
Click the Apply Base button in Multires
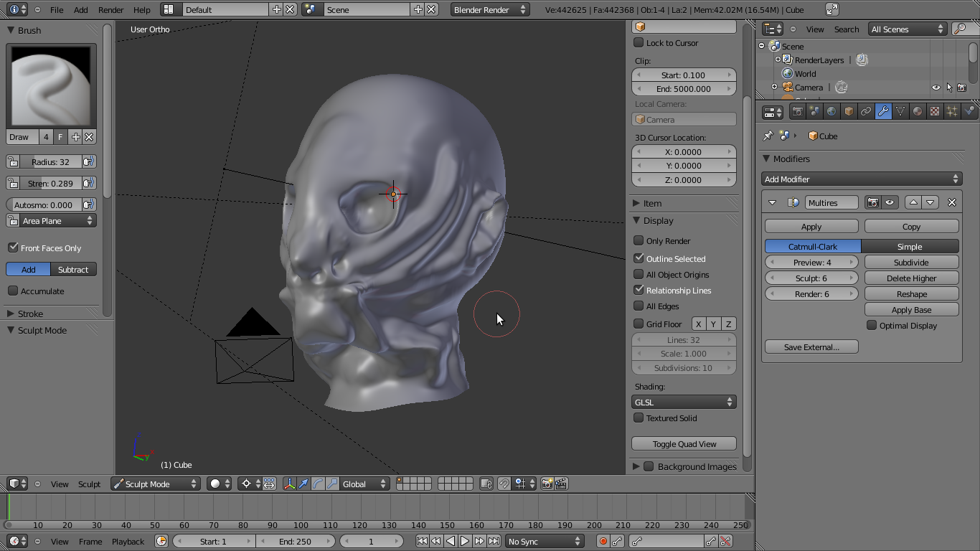pos(911,309)
